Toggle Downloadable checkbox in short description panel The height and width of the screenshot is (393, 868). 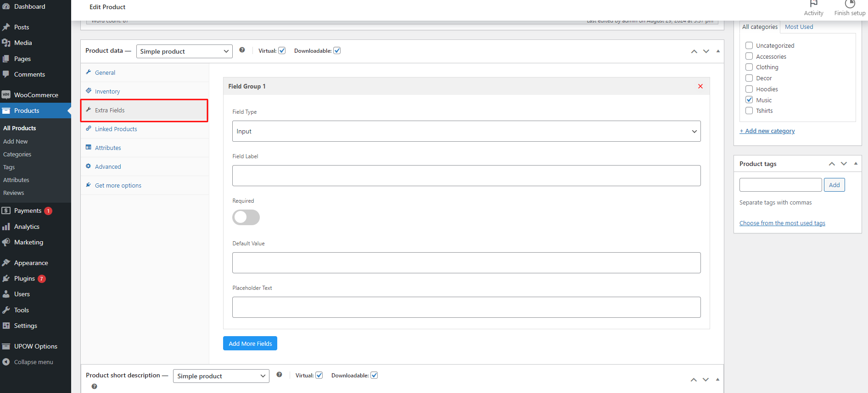coord(374,375)
